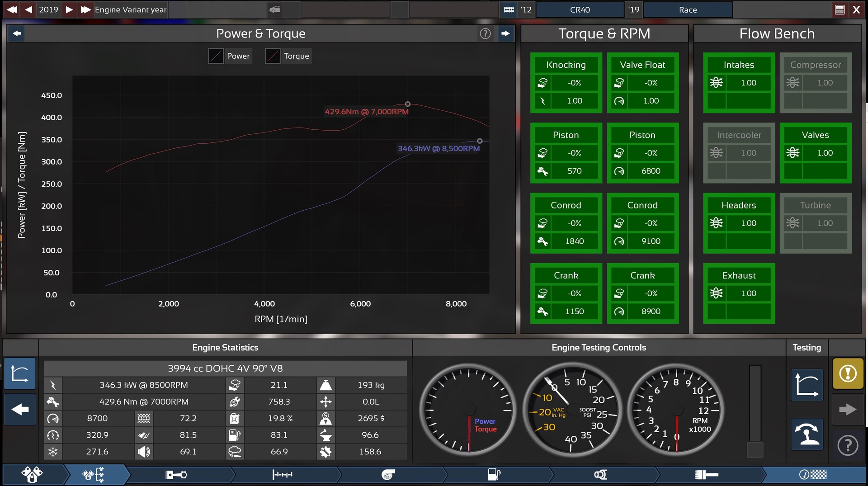Toggle the dyno graph button in Testing panel
Viewport: 868px width, 486px height.
point(807,385)
